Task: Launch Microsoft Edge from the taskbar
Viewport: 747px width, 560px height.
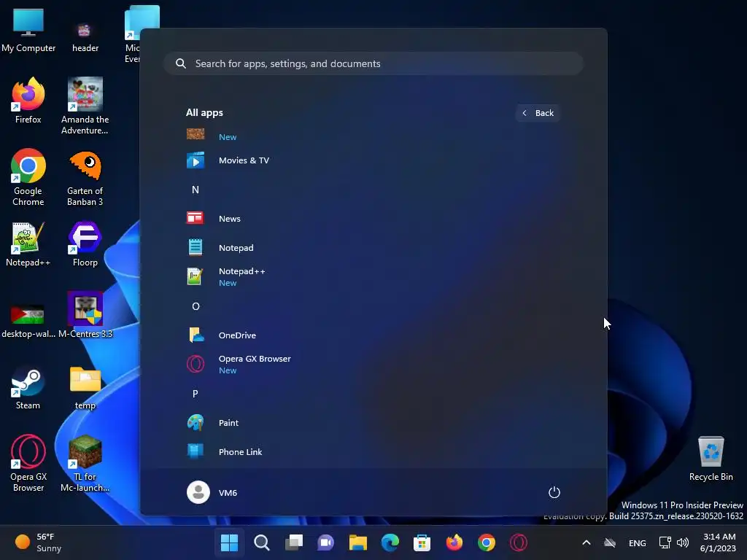Action: (390, 542)
